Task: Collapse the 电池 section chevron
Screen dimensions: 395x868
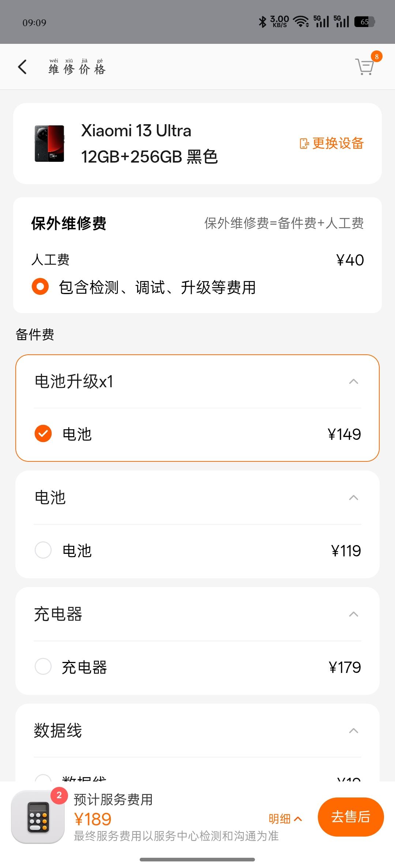Action: point(353,498)
